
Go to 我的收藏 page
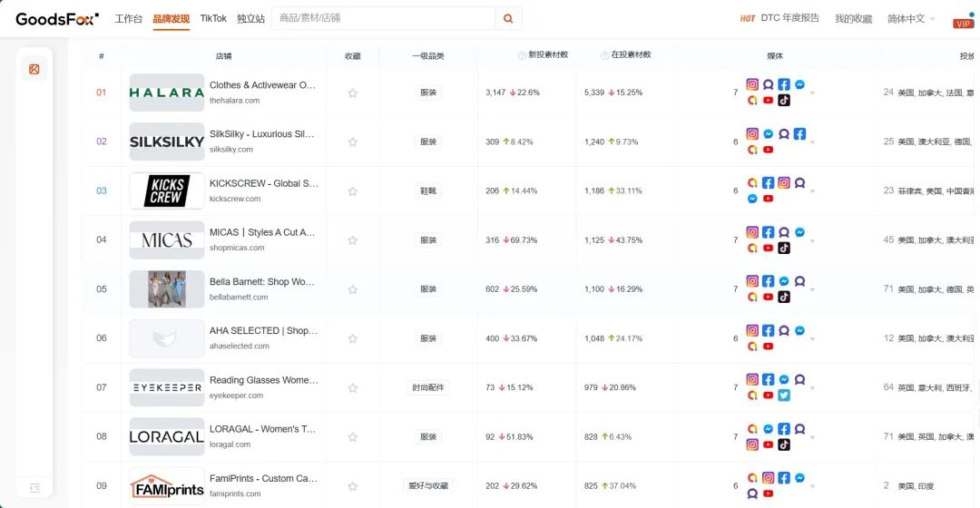click(853, 19)
